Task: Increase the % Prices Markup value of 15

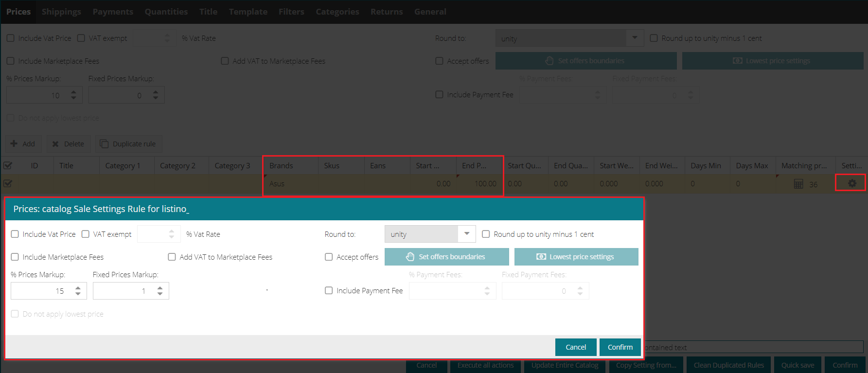Action: pos(78,288)
